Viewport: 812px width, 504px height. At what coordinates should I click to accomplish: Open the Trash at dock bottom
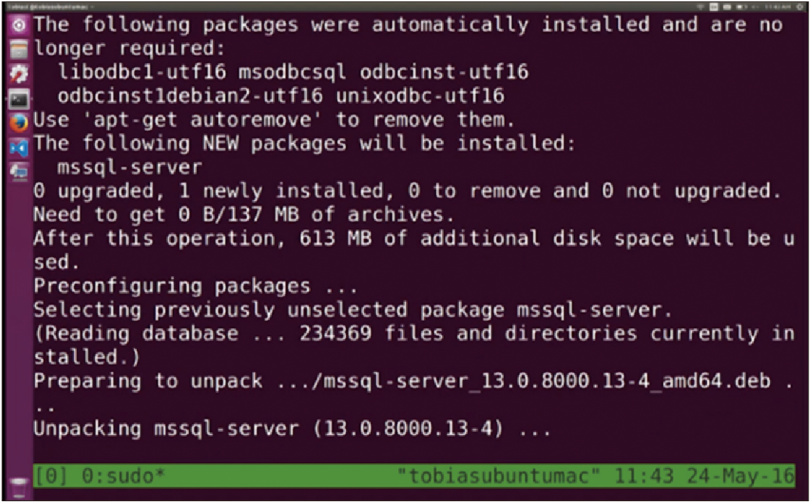(x=19, y=487)
